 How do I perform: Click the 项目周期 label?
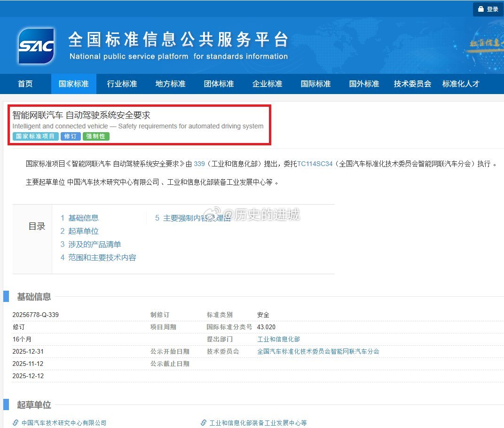[163, 327]
